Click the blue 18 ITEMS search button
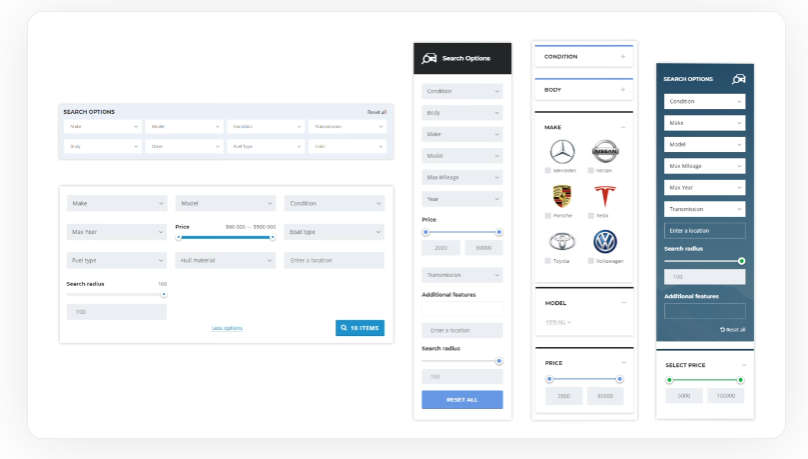 [360, 328]
